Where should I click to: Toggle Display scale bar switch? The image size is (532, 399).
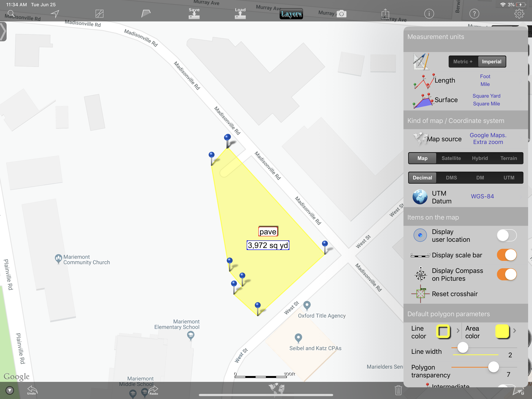(507, 255)
